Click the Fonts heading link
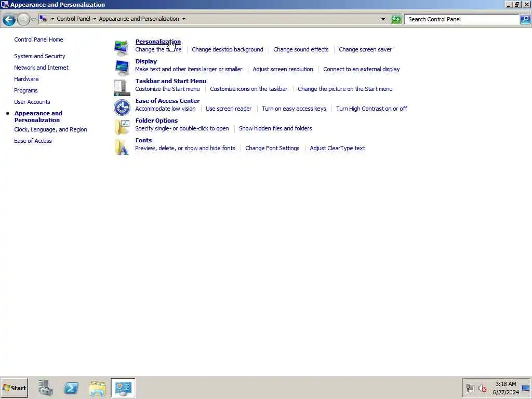532x399 pixels. [x=143, y=140]
